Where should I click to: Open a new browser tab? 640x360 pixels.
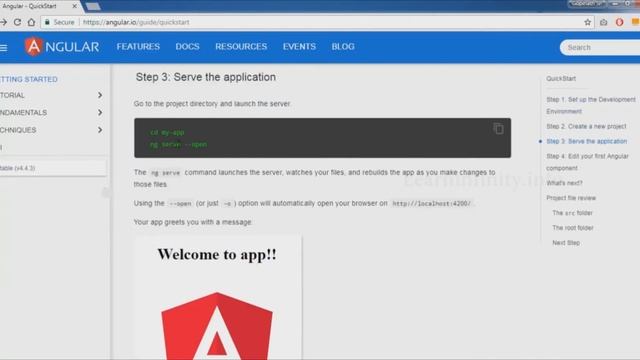click(93, 6)
